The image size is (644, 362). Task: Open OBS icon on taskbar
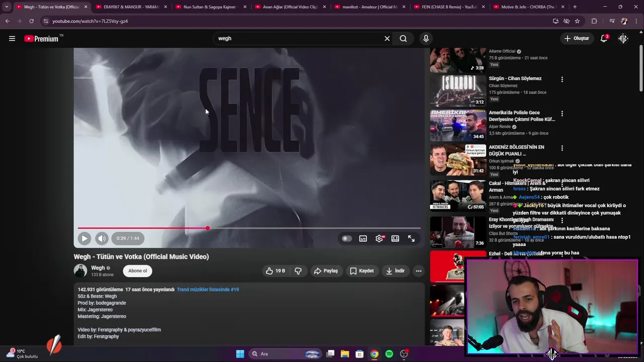coord(404,354)
